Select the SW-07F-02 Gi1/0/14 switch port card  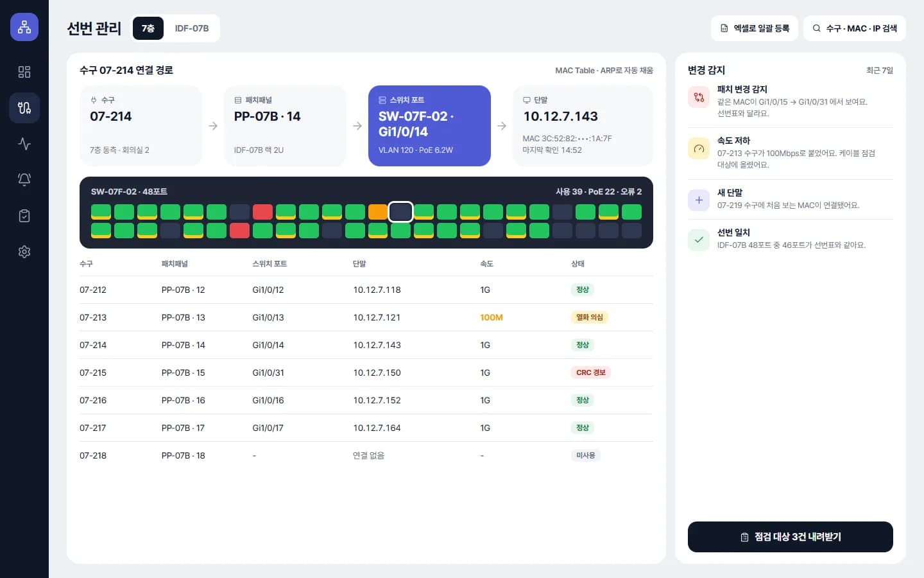tap(429, 126)
